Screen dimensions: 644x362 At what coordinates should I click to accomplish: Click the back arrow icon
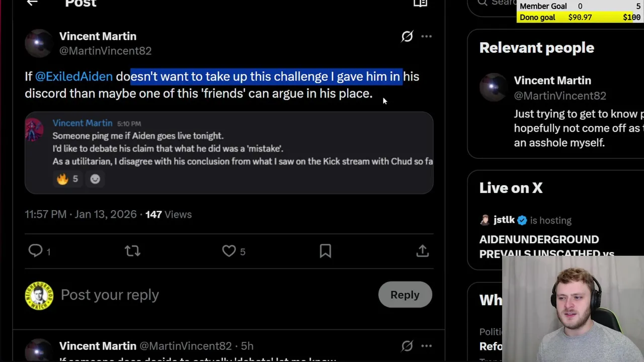[32, 3]
